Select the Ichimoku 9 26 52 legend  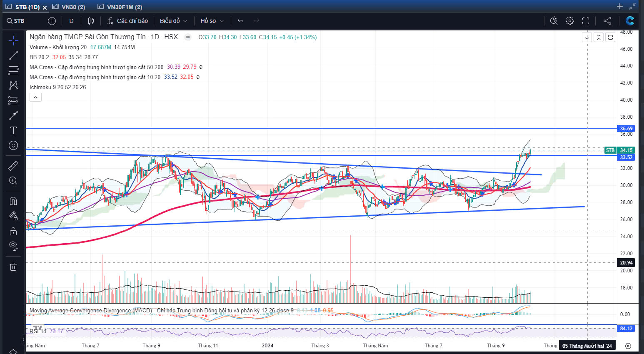pyautogui.click(x=57, y=87)
